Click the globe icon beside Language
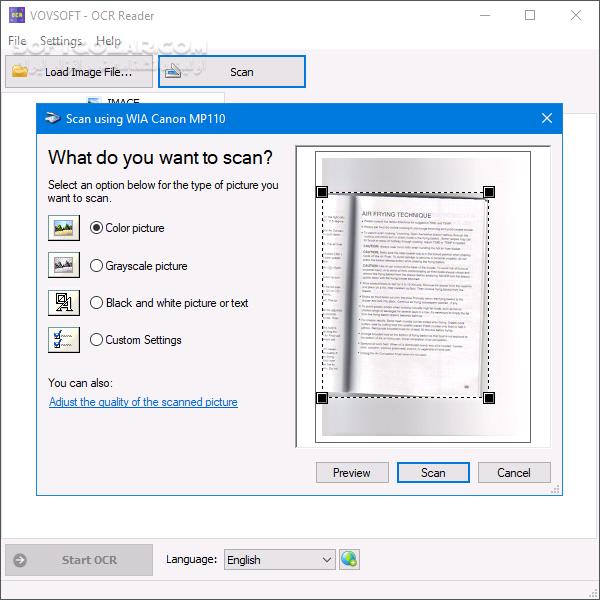 coord(349,559)
